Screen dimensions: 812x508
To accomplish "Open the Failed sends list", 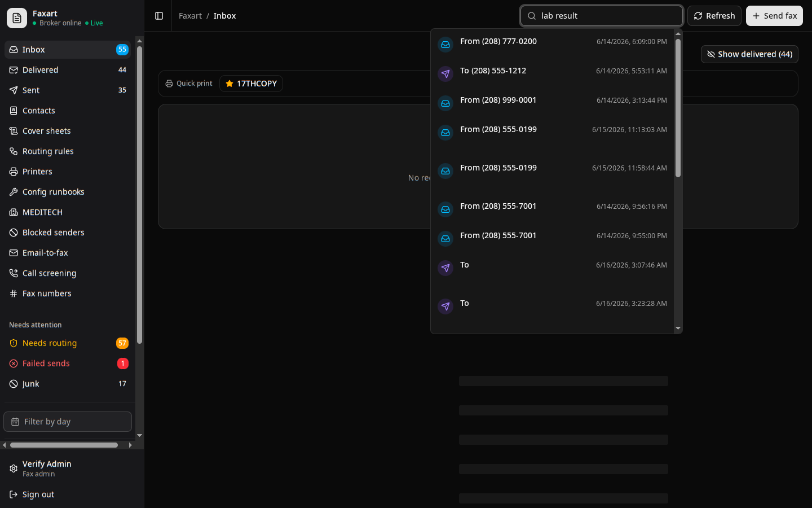I will tap(68, 364).
